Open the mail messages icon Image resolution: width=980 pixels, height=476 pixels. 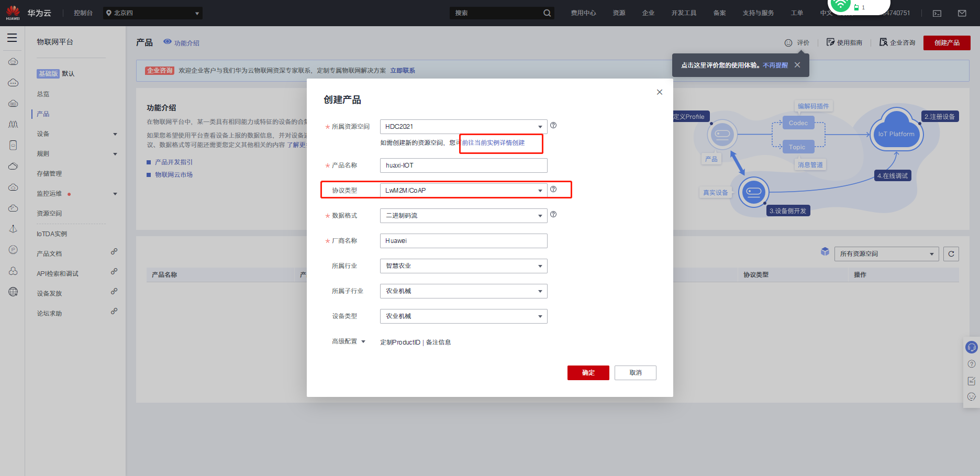(962, 13)
